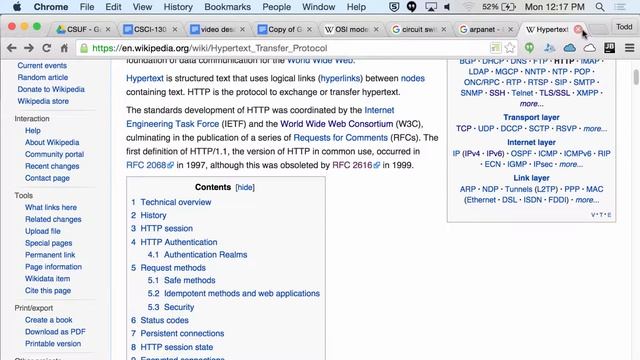
Task: Expand more Link layer protocols
Action: [587, 200]
